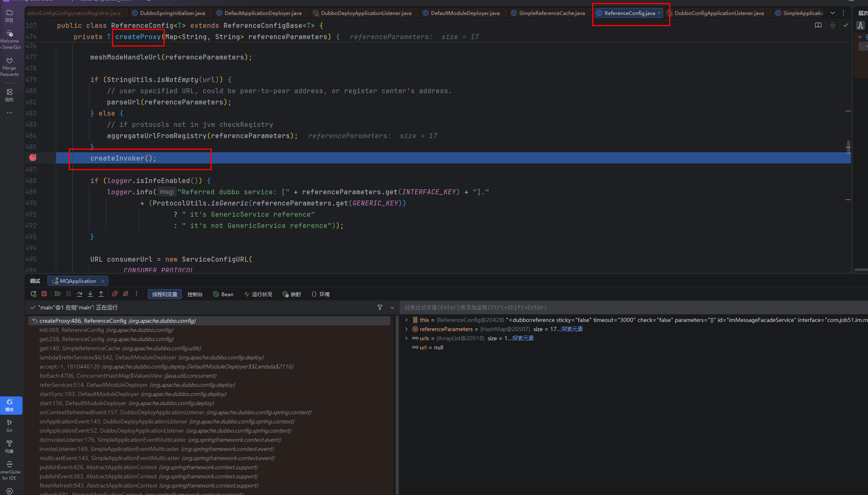Toggle the Mute Breakpoints button
This screenshot has height=495, width=868.
(126, 294)
